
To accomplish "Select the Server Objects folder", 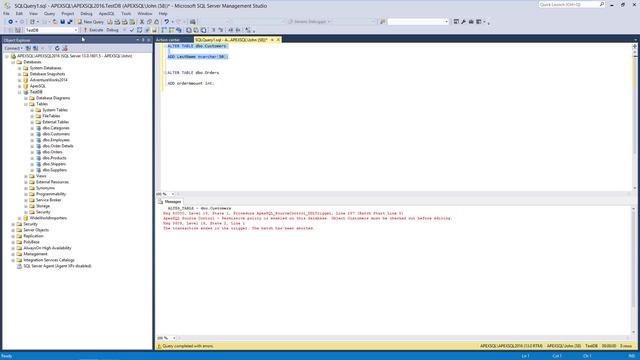I will click(x=36, y=230).
